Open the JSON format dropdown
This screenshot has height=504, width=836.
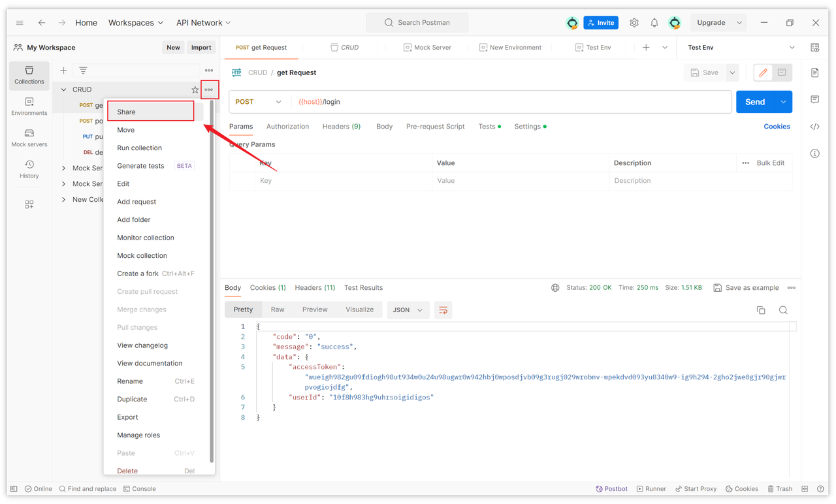(408, 310)
